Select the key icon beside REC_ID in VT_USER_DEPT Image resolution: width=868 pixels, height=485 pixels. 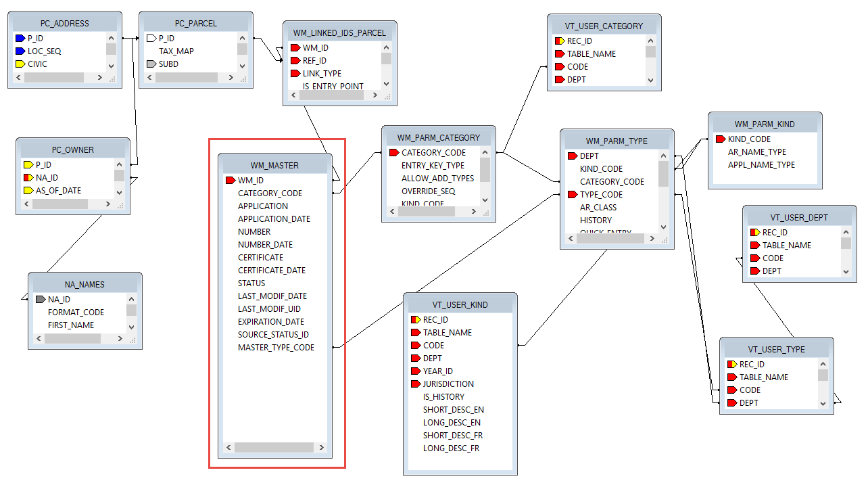754,233
